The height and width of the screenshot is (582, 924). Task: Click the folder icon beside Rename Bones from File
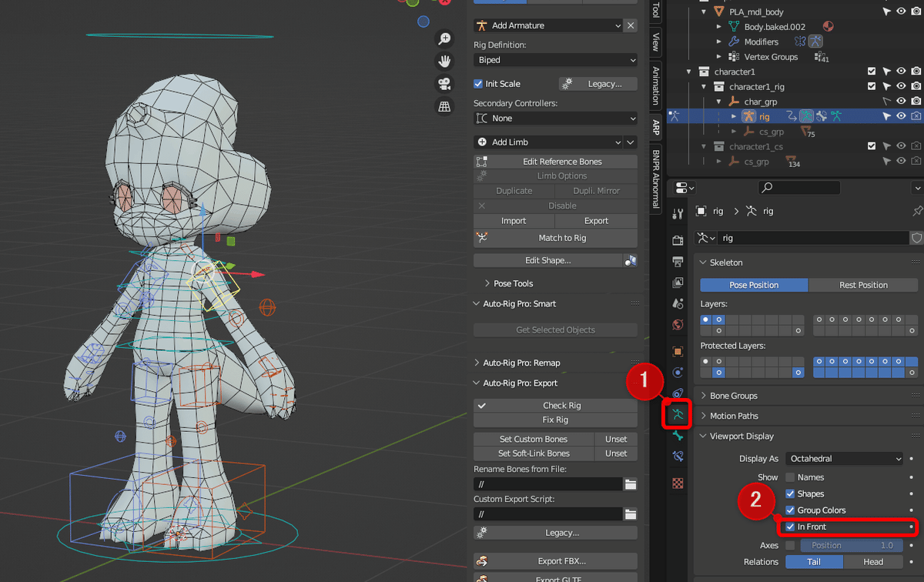(631, 484)
